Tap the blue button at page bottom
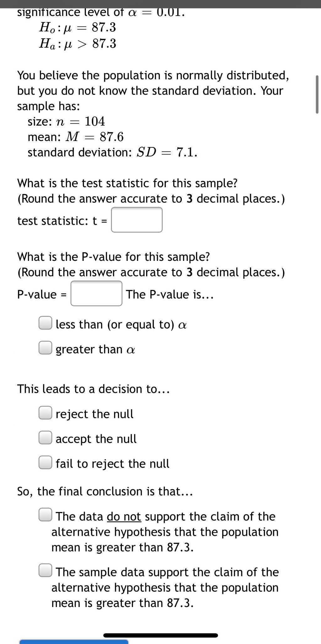The width and height of the screenshot is (321, 644). tap(74, 641)
